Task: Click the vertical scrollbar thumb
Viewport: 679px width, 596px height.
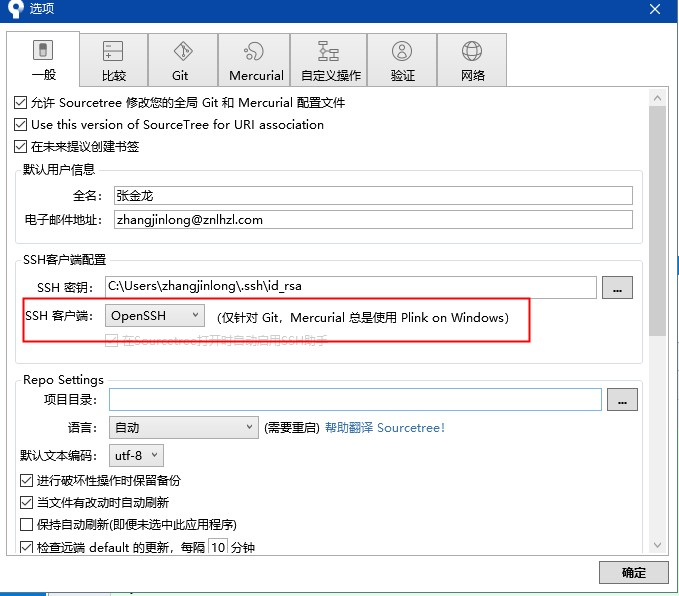Action: point(657,221)
